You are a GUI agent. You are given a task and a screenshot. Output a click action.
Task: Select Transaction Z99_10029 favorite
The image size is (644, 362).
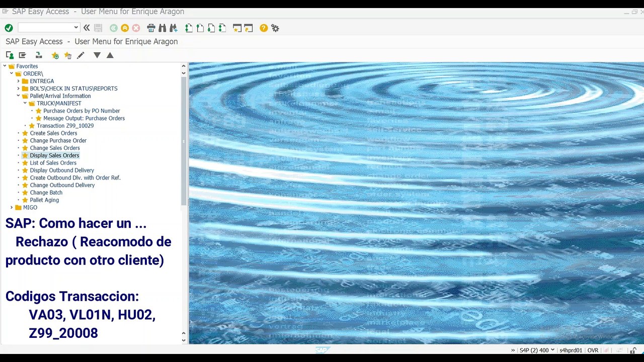coord(65,126)
